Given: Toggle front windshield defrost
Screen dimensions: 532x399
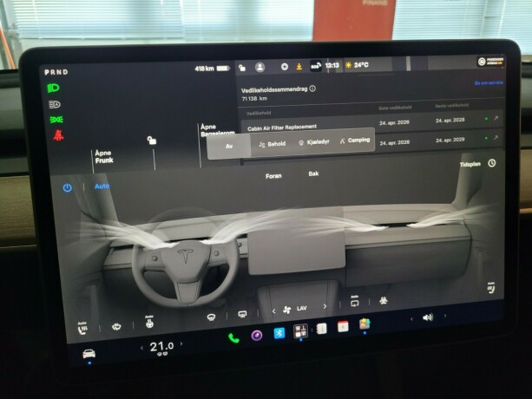Looking at the screenshot, I should coord(211,317).
